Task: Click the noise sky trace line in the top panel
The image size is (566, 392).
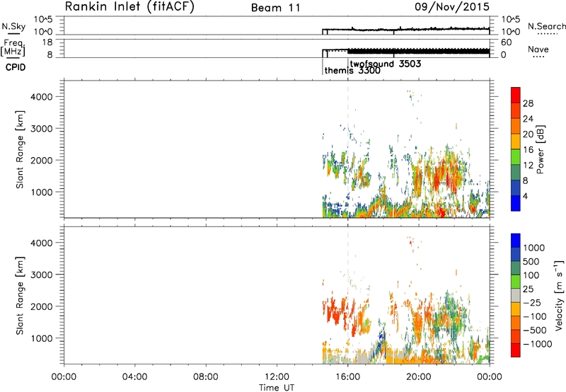Action: [405, 29]
